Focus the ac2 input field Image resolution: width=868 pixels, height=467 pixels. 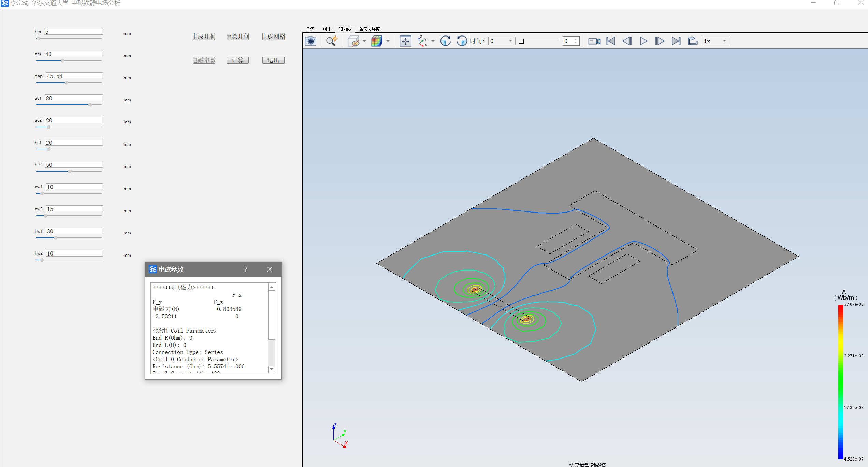74,120
